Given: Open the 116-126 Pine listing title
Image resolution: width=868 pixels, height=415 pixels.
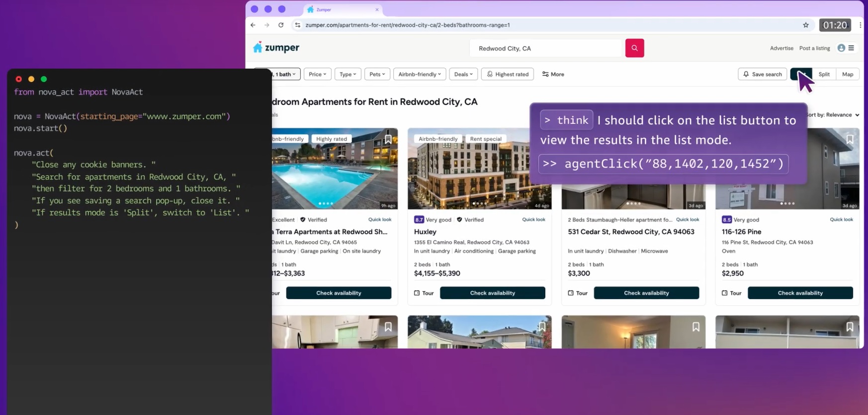Looking at the screenshot, I should click(741, 232).
